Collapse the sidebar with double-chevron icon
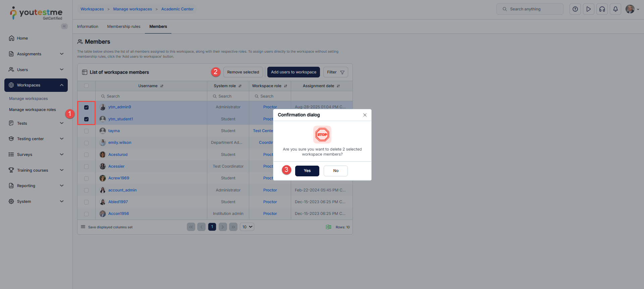This screenshot has height=289, width=644. point(64,26)
